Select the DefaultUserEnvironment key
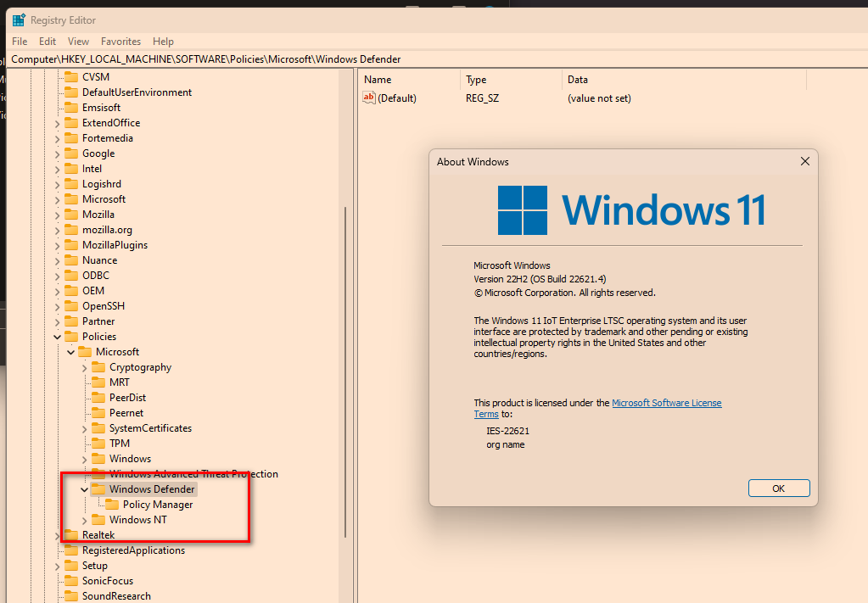868x603 pixels. tap(137, 92)
